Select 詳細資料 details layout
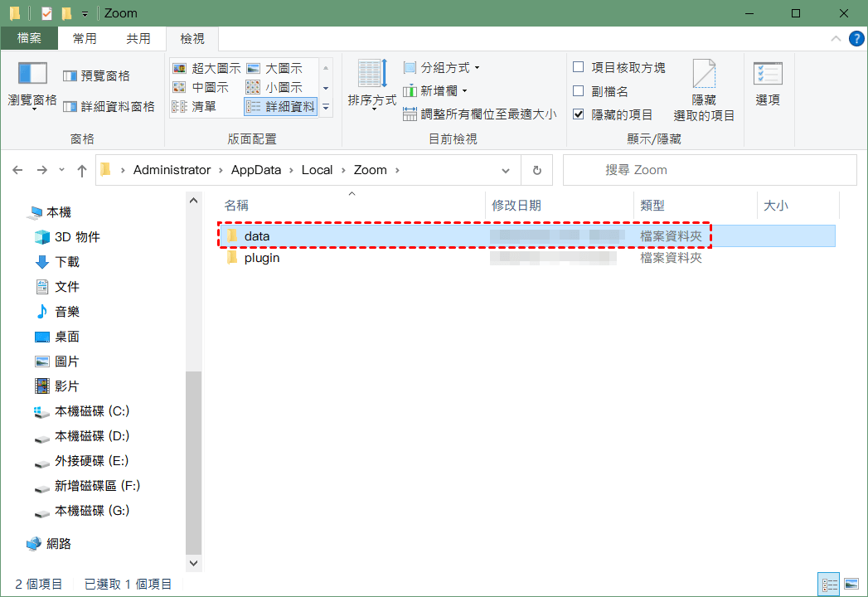The width and height of the screenshot is (868, 597). (281, 106)
